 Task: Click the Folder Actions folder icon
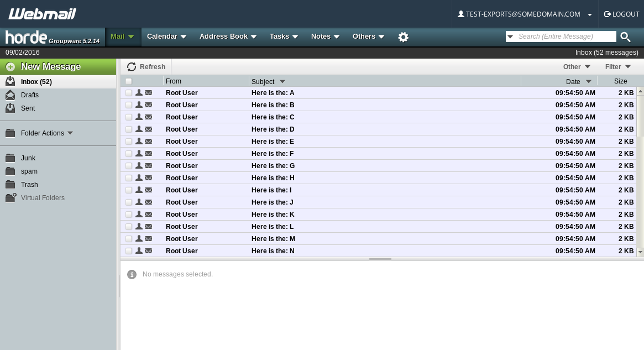tap(11, 133)
